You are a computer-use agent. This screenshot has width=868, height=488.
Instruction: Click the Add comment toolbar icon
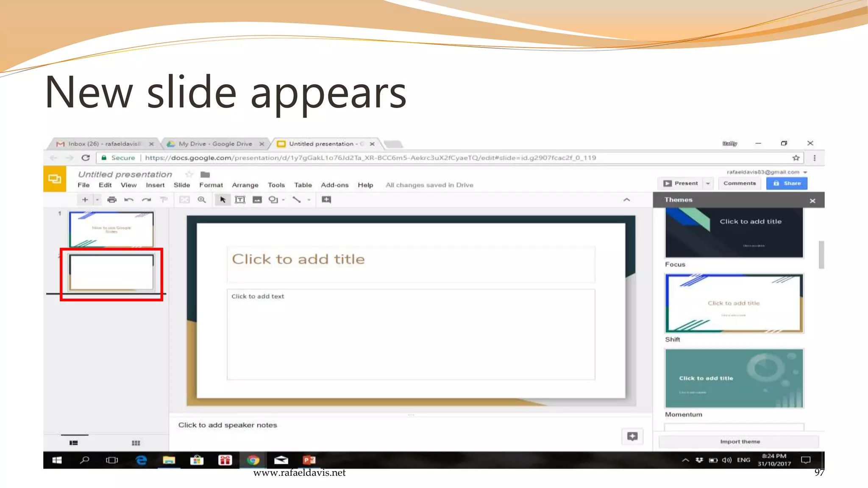point(326,200)
